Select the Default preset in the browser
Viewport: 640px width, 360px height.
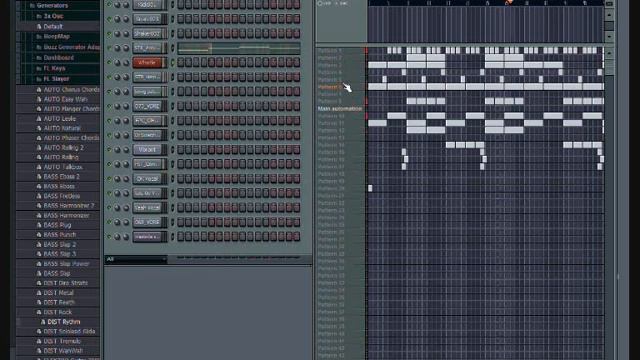53,27
